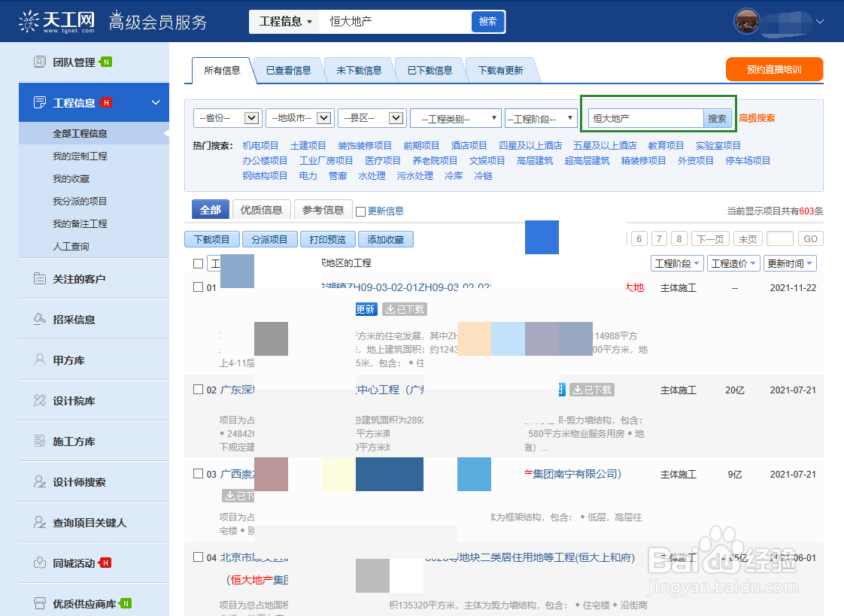The width and height of the screenshot is (844, 616).
Task: Open the 工程类别 dropdown
Action: pyautogui.click(x=456, y=118)
